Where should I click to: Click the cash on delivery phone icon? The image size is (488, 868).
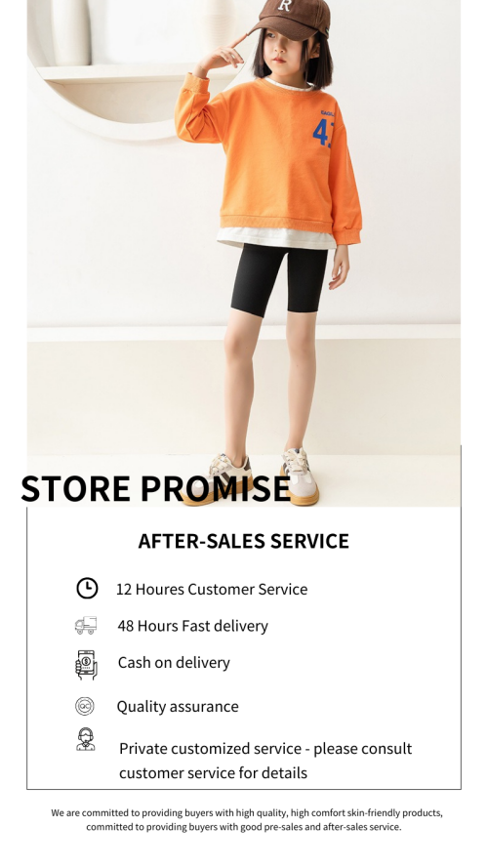[x=86, y=665]
